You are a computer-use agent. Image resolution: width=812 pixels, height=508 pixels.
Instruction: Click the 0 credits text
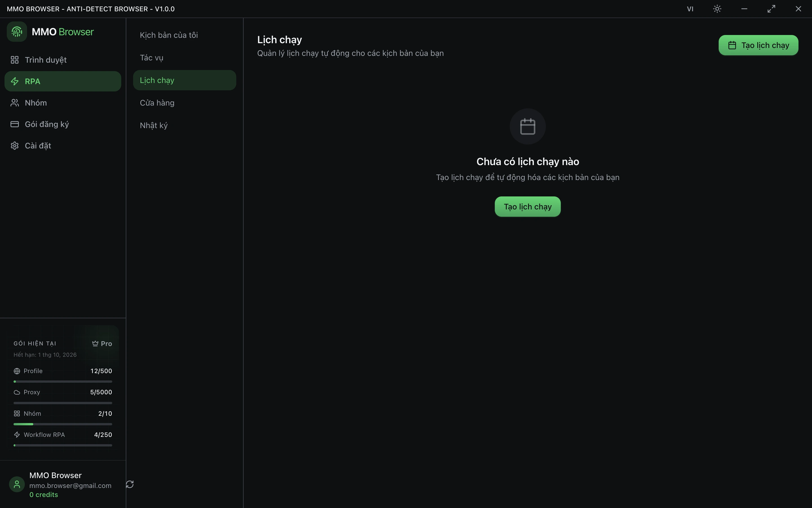(x=44, y=494)
